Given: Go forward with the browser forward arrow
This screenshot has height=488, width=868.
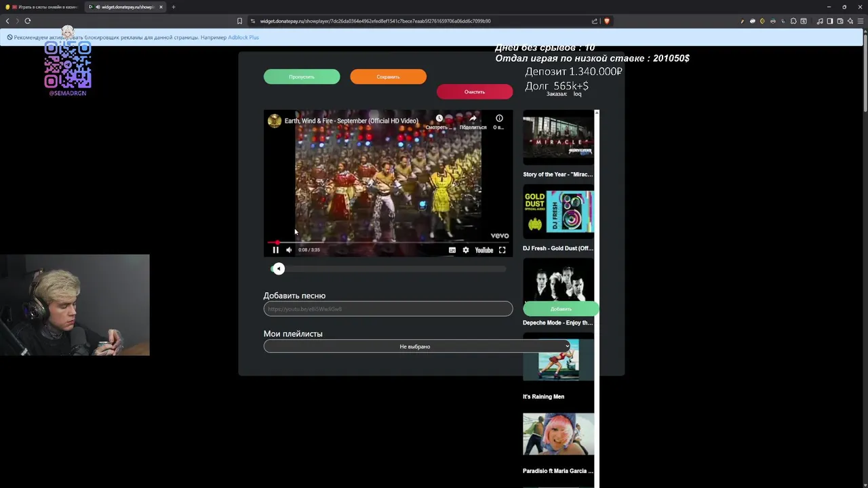Looking at the screenshot, I should tap(18, 21).
